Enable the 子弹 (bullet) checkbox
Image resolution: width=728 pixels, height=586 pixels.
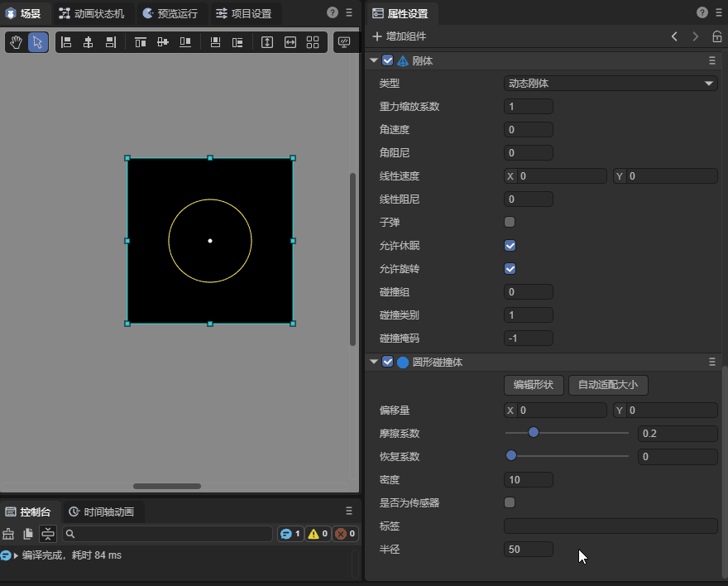coord(510,222)
